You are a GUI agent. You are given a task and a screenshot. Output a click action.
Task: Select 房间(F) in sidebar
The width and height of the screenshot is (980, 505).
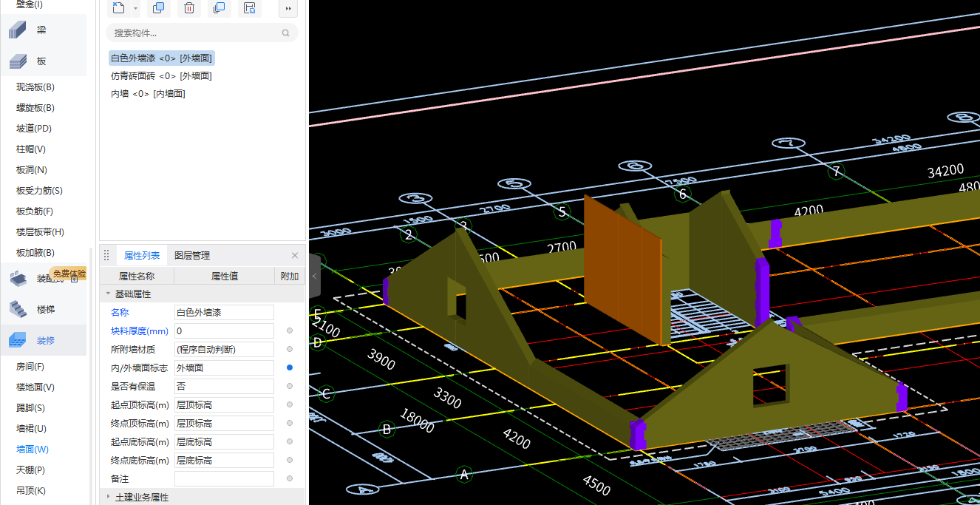tap(30, 366)
